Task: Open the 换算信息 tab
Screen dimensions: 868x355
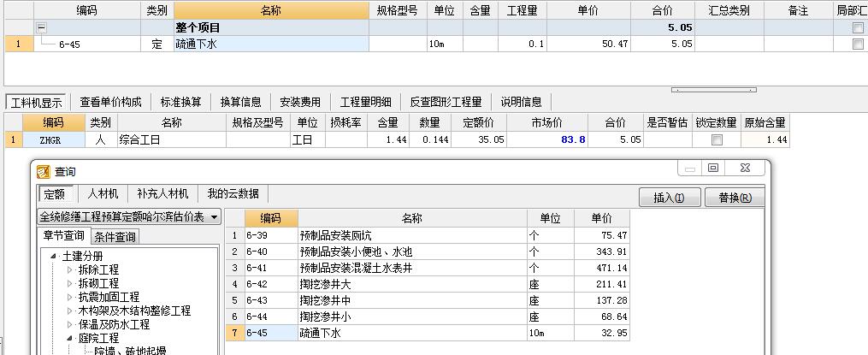Action: pos(241,102)
